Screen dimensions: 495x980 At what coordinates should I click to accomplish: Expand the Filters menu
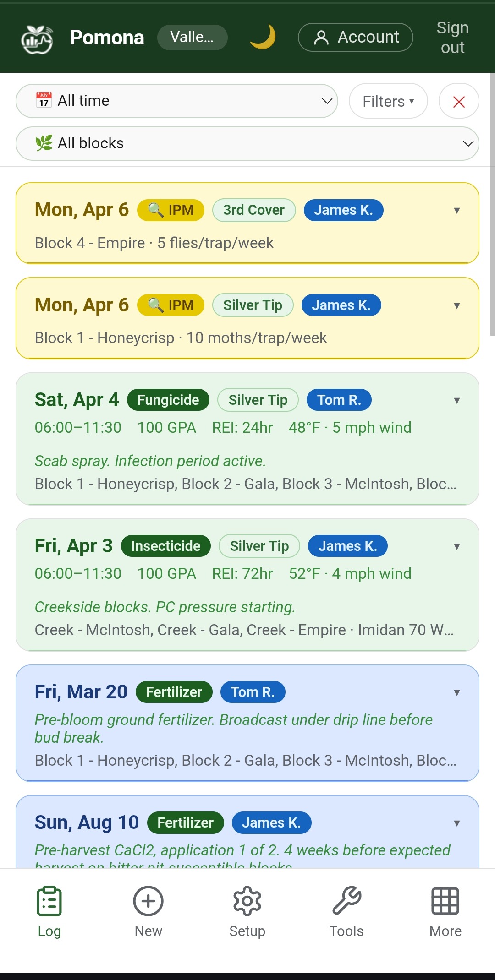[388, 101]
